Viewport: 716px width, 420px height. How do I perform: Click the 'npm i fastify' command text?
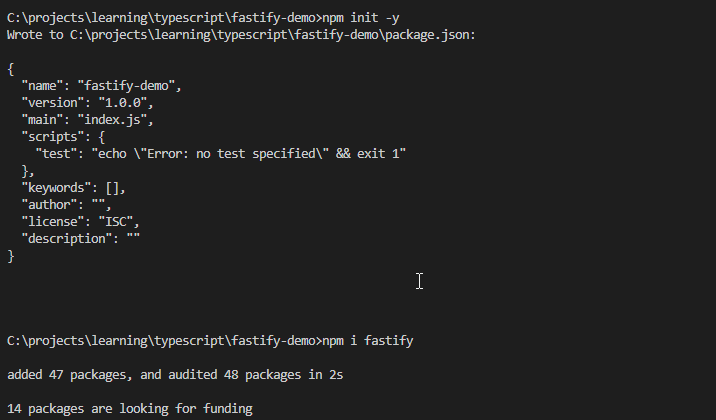[x=368, y=341]
